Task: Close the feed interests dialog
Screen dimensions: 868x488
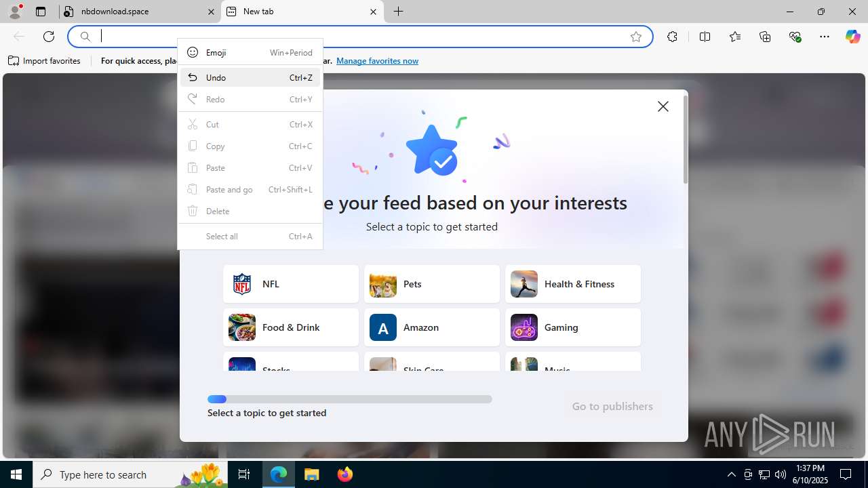Action: (x=663, y=106)
